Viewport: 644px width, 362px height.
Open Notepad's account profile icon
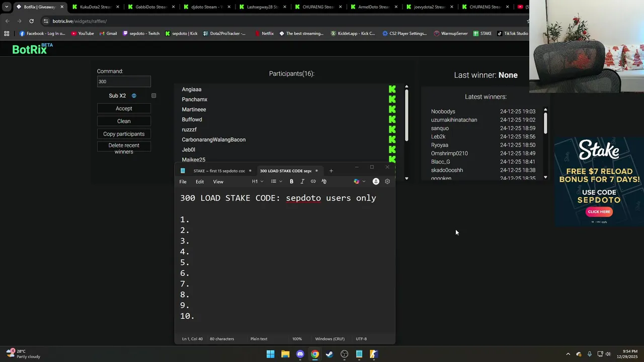point(376,182)
